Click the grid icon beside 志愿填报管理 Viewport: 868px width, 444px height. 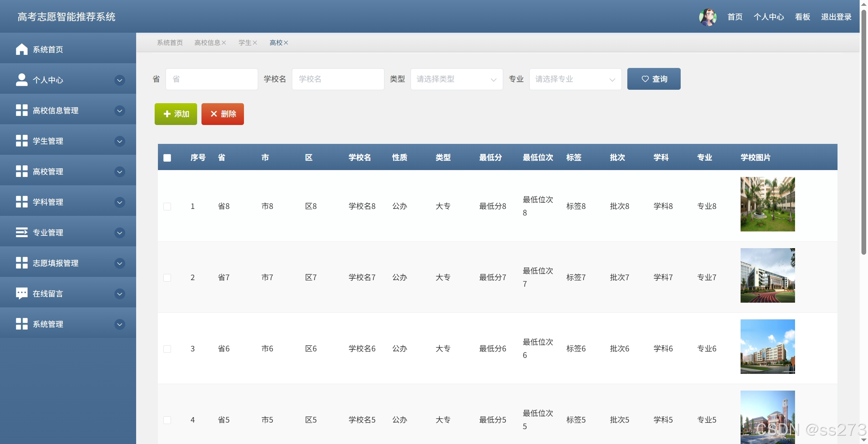(22, 263)
